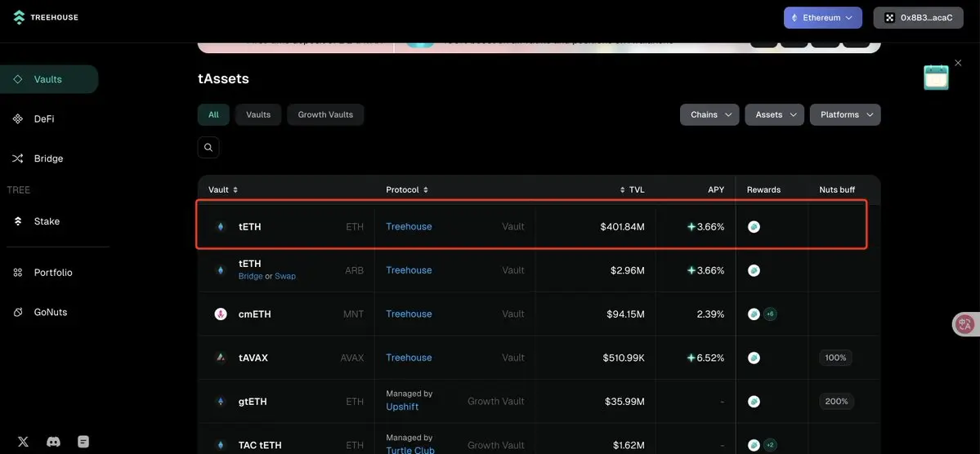Open the Ethereum network dropdown
Image resolution: width=980 pixels, height=454 pixels.
coord(823,17)
